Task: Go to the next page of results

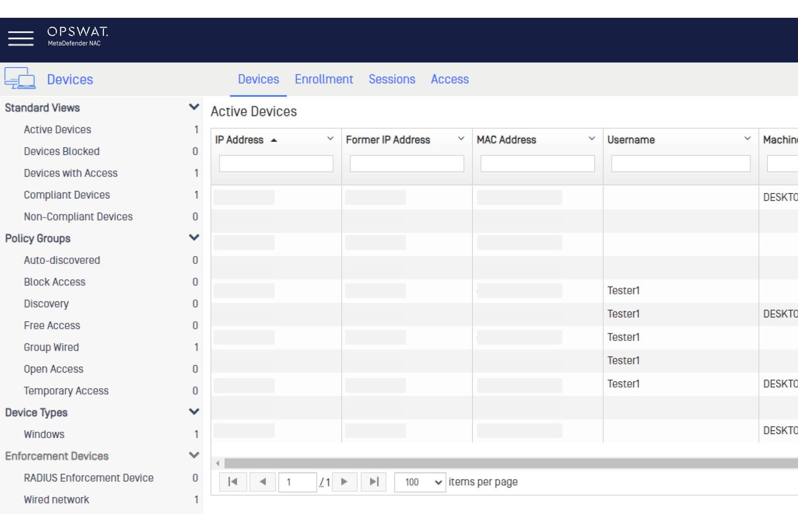Action: tap(344, 482)
